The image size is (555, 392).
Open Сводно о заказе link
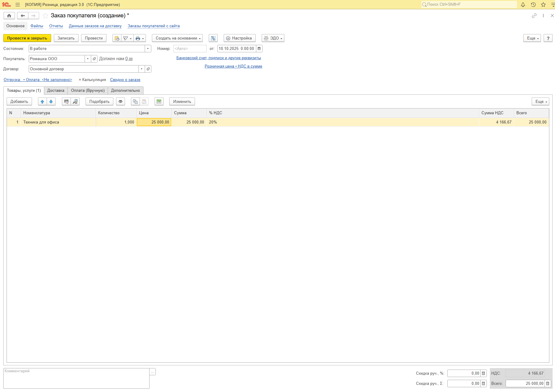125,80
